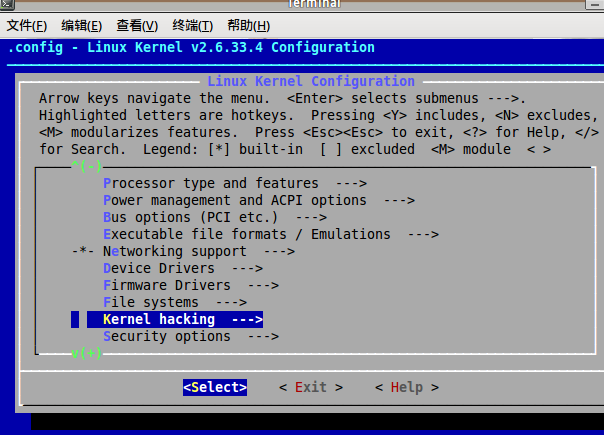
Task: Click the -*- marker beside Networking support
Action: [83, 251]
